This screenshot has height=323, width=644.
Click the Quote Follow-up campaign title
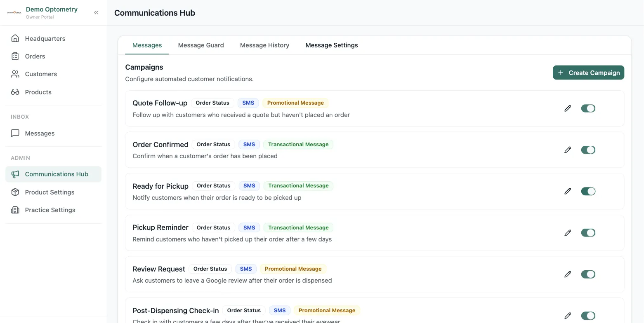pyautogui.click(x=160, y=103)
